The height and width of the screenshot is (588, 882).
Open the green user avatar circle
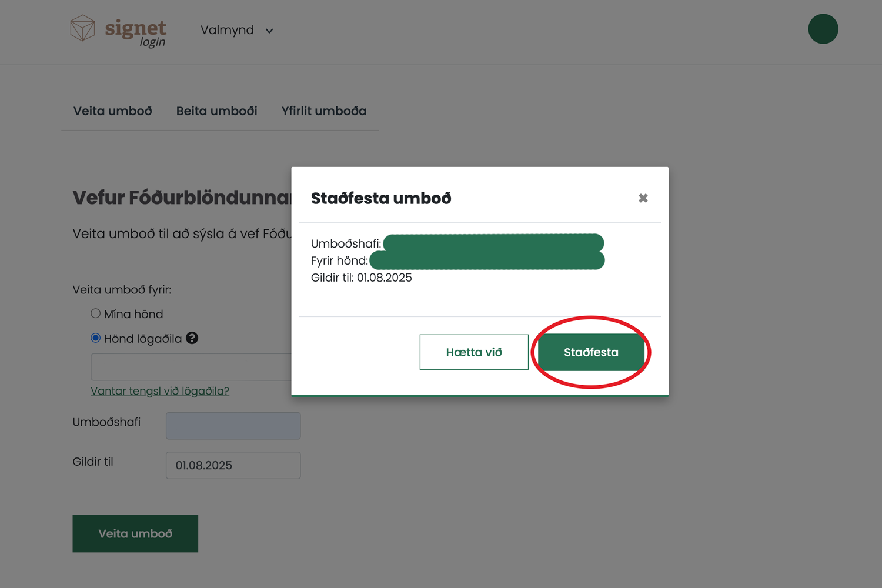point(823,29)
